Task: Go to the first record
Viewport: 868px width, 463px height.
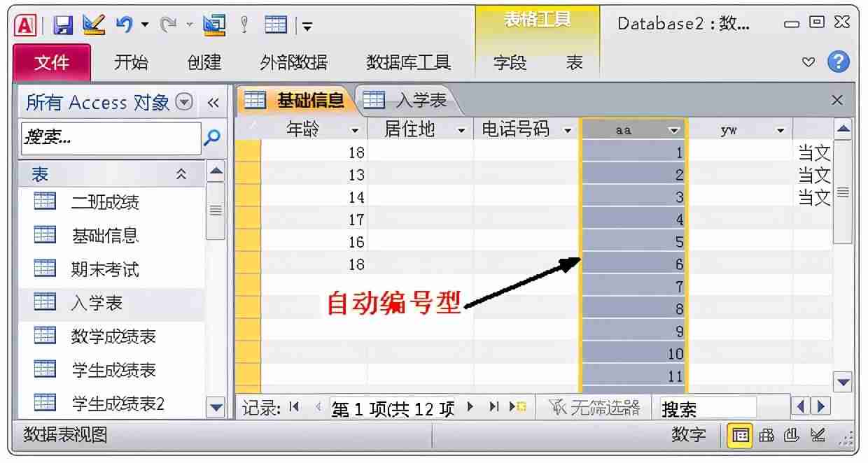Action: tap(294, 407)
